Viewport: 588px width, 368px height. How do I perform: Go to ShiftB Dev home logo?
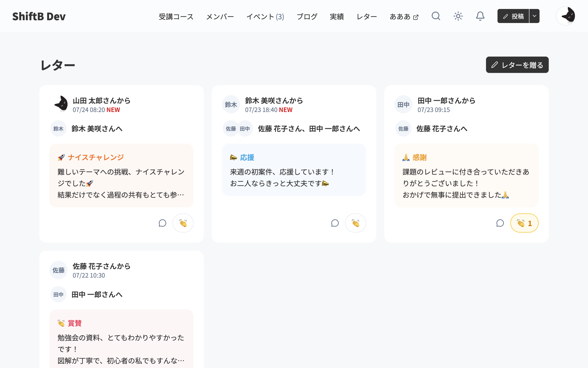[x=39, y=16]
